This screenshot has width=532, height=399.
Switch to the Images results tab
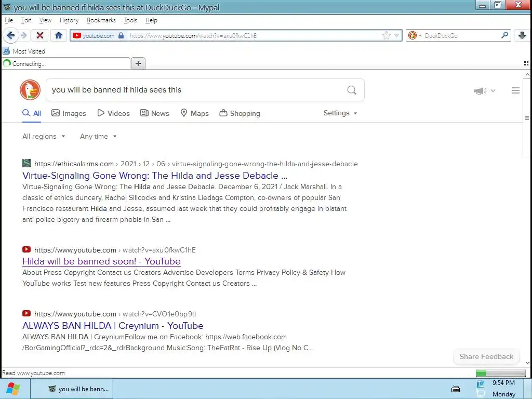point(69,113)
